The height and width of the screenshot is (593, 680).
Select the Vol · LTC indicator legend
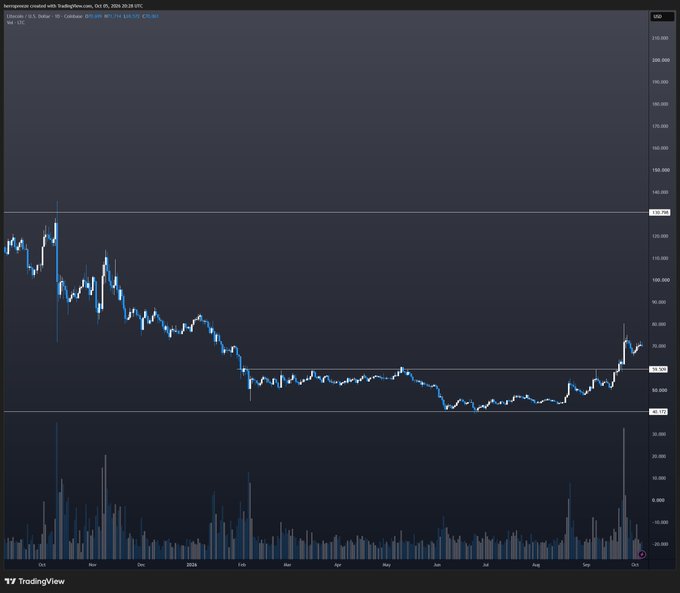[16, 22]
